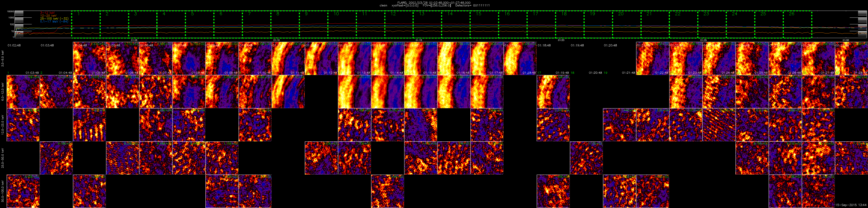Image resolution: width=868 pixels, height=208 pixels.
Task: Open the 3.0-6.0 keV image labeled 01:27:48
Action: (x=851, y=59)
